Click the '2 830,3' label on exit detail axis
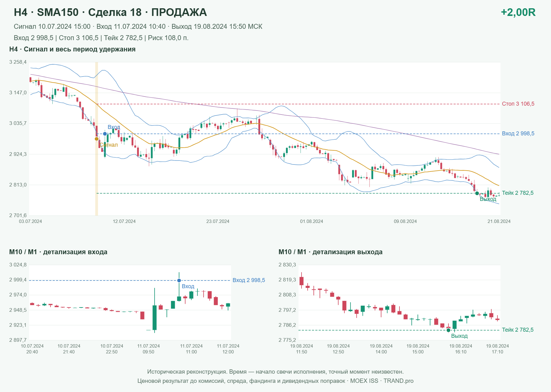Image resolution: width=551 pixels, height=392 pixels. 287,265
